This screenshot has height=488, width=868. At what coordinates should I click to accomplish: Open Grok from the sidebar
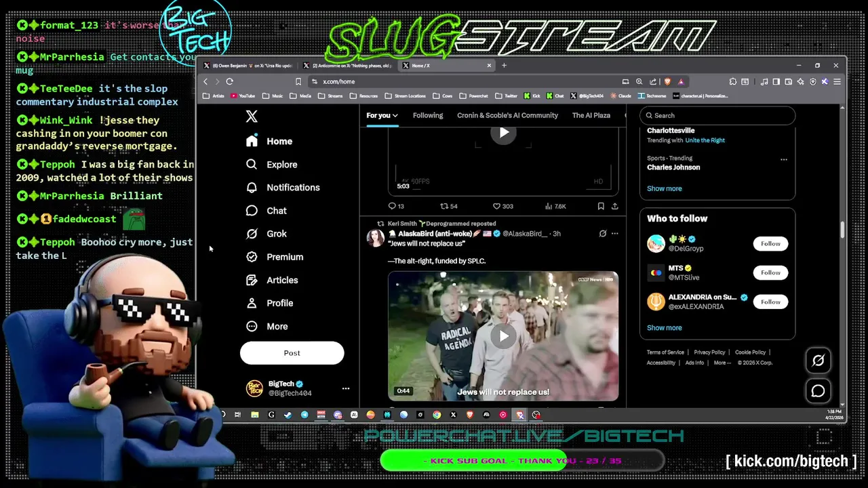tap(267, 234)
